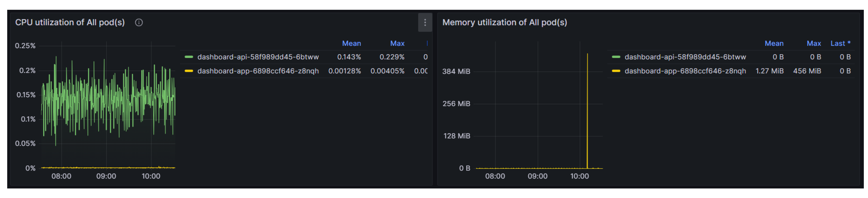
Task: Sort Memory legend by Mean column
Action: point(774,44)
